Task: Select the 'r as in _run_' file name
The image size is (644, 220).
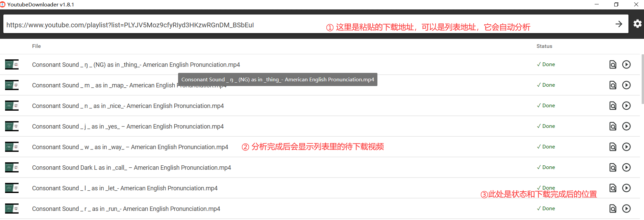Action: coord(126,209)
